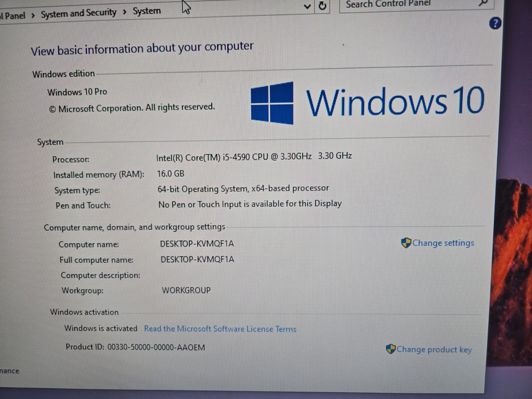Click the No Pen or Touch Input value
532x399 pixels.
pos(250,204)
